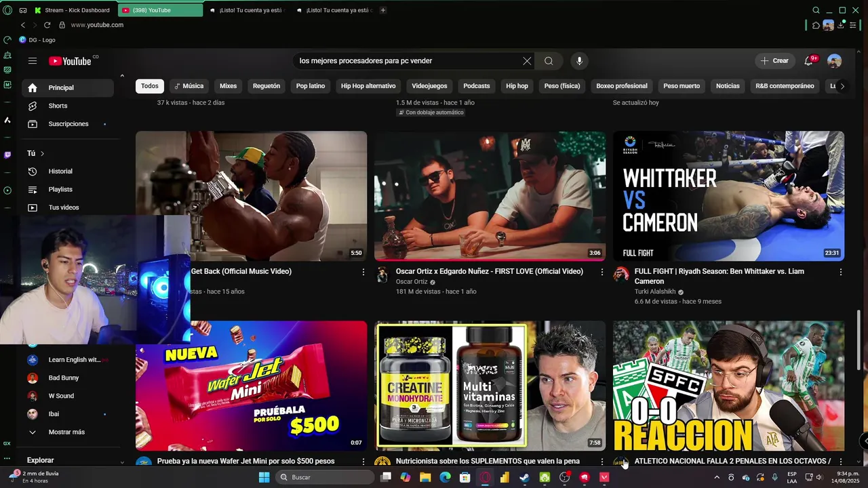Open Playlists in the sidebar
Image resolution: width=868 pixels, height=488 pixels.
66,190
